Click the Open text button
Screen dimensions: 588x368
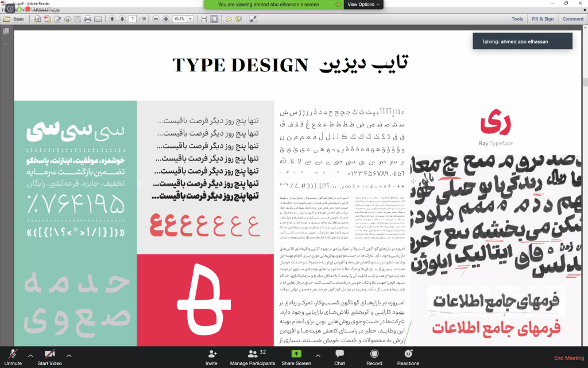(18, 19)
